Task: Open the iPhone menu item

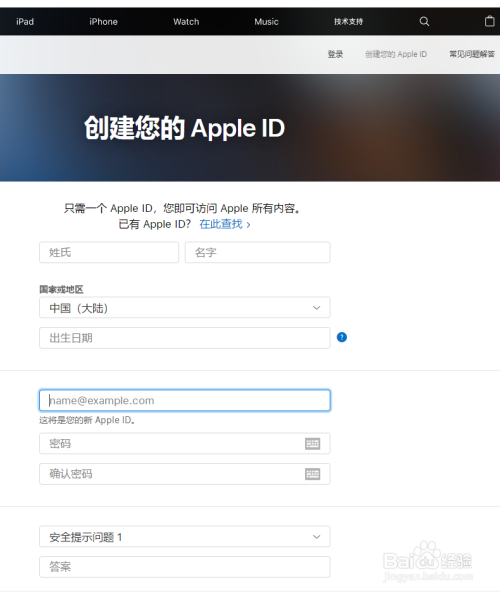Action: [x=103, y=22]
